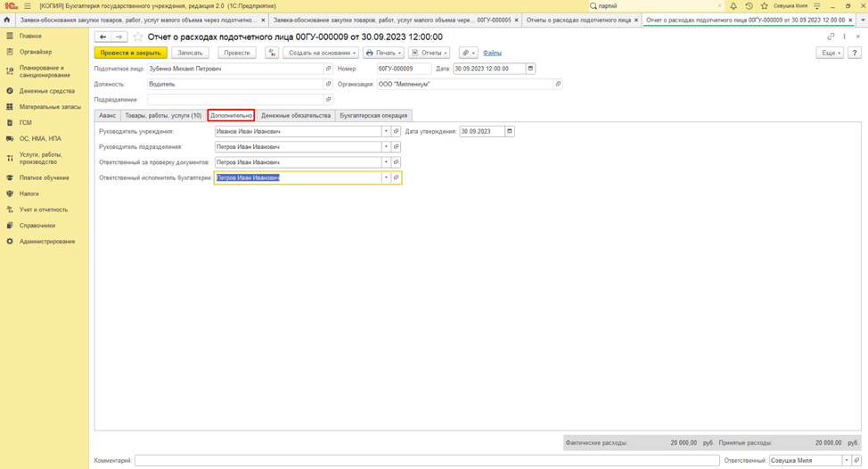Open the service settings lines icon in title bar
This screenshot has width=868, height=469.
point(817,6)
